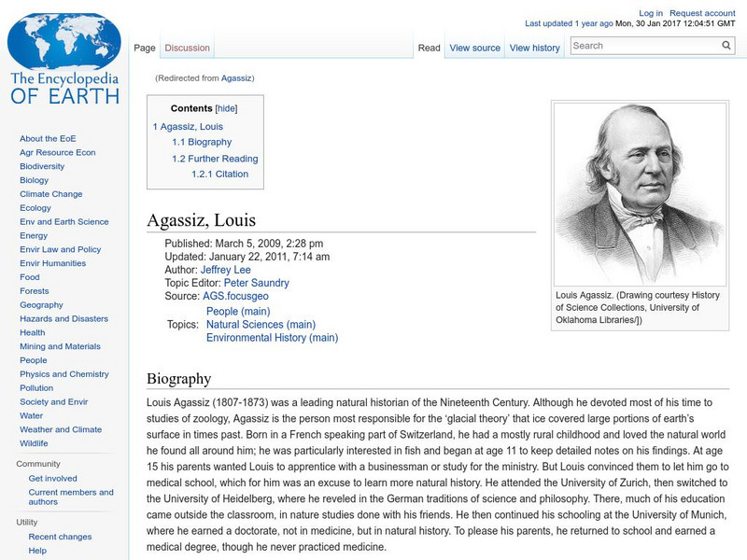
Task: Click the Biography section heading
Action: click(x=178, y=379)
